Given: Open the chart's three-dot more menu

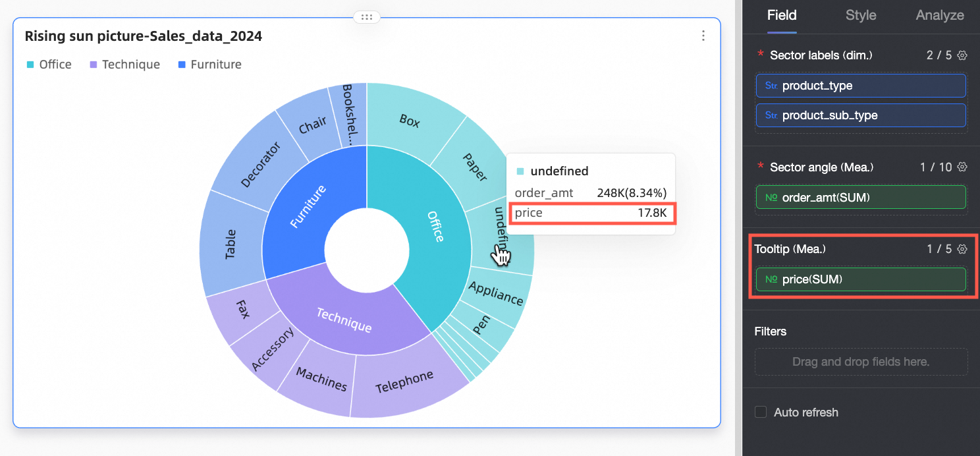Looking at the screenshot, I should click(703, 36).
